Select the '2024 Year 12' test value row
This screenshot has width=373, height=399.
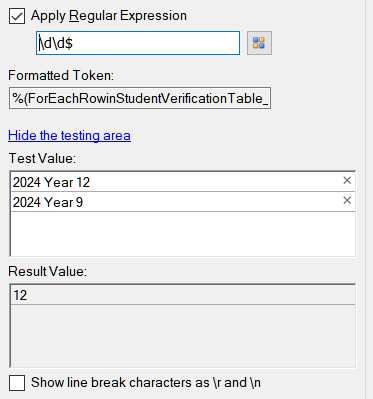coord(183,182)
